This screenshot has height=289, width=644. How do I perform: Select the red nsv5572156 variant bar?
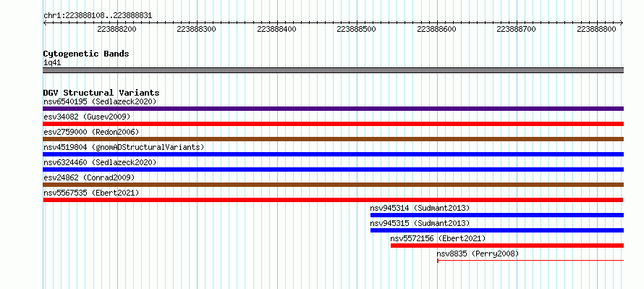point(507,246)
